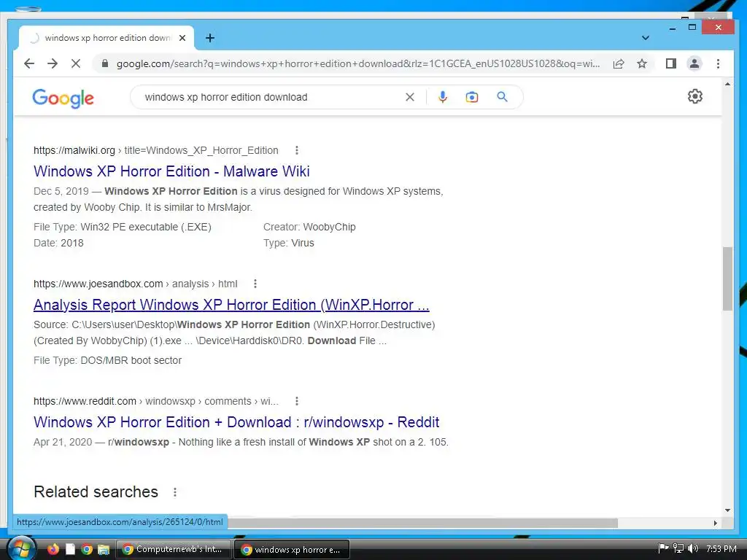
Task: Open the blank document taskbar icon
Action: point(70,549)
